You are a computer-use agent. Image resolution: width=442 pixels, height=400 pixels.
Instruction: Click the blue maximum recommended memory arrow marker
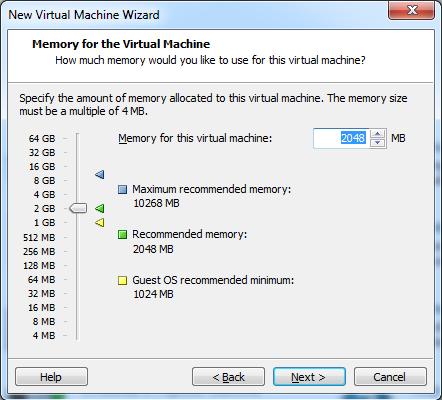100,174
